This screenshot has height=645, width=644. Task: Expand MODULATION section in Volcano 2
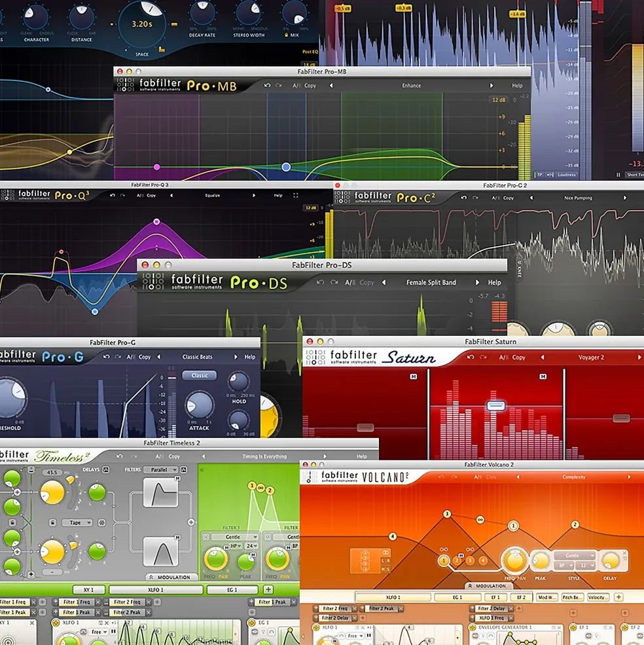click(x=488, y=585)
